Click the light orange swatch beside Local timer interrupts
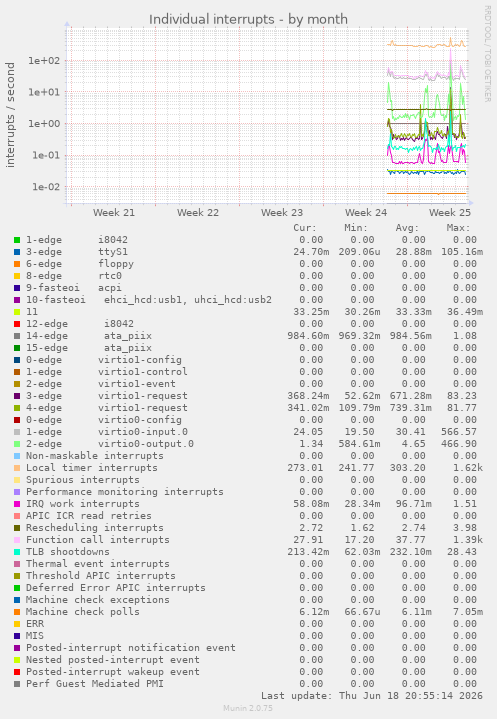497x719 pixels. 17,468
